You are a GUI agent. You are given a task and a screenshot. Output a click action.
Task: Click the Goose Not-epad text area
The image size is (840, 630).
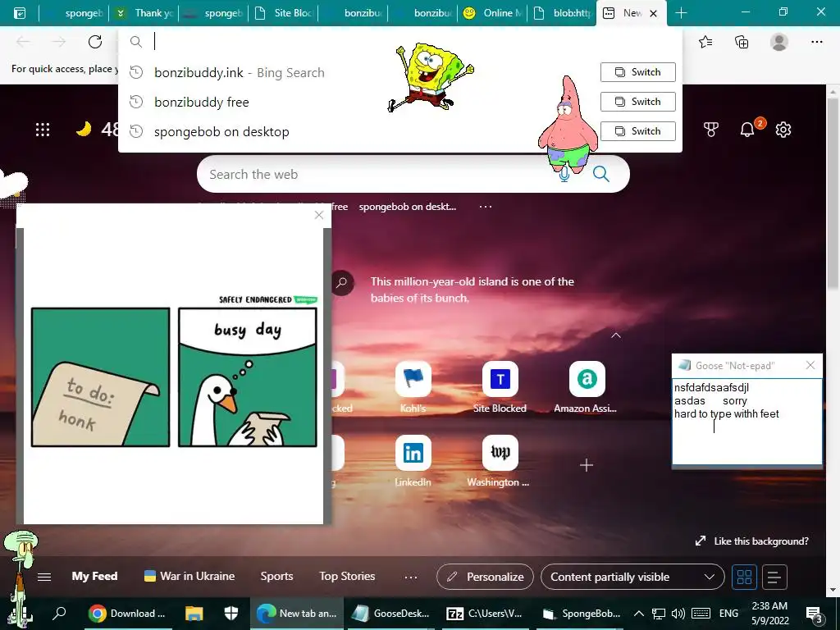[x=746, y=422]
